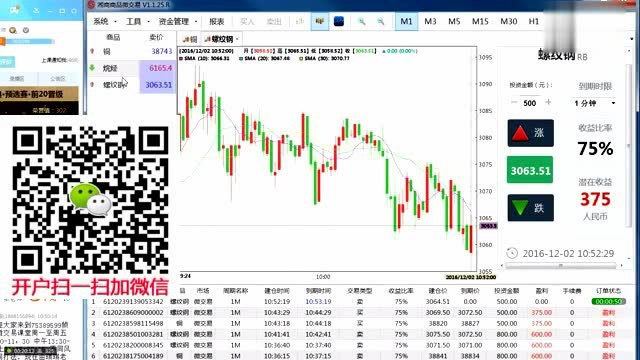This screenshot has height=360, width=640.
Task: Click magnifier icon in left chat window
Action: (x=13, y=30)
